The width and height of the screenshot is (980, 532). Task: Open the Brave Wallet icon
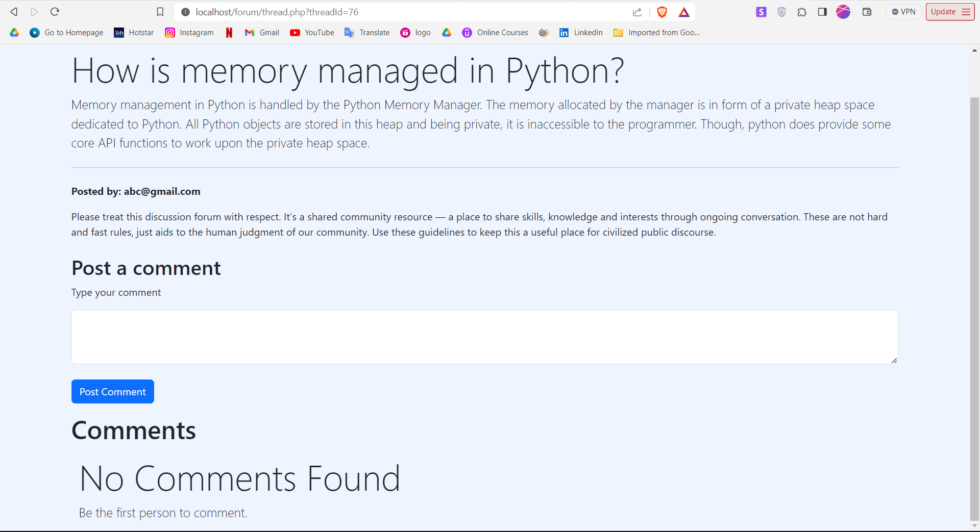coord(867,12)
